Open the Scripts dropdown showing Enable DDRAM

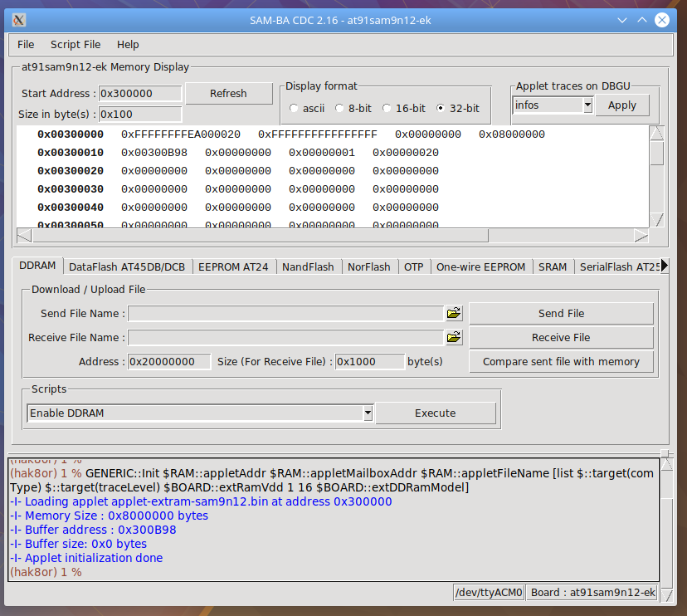(x=368, y=413)
